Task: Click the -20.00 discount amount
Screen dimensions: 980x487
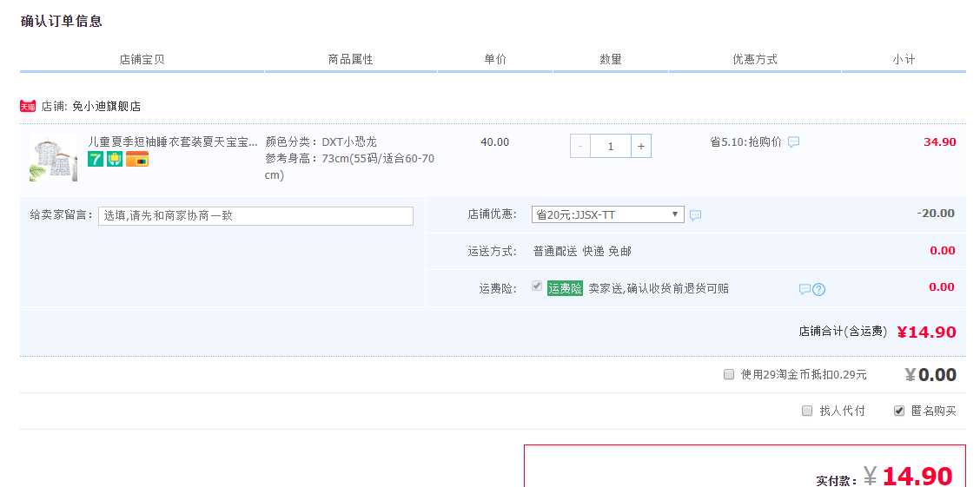Action: 936,214
